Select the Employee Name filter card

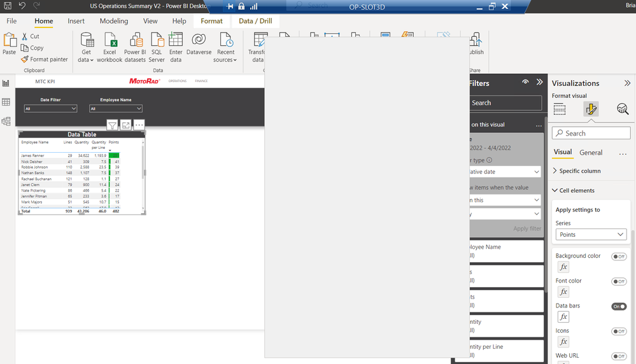pyautogui.click(x=506, y=251)
